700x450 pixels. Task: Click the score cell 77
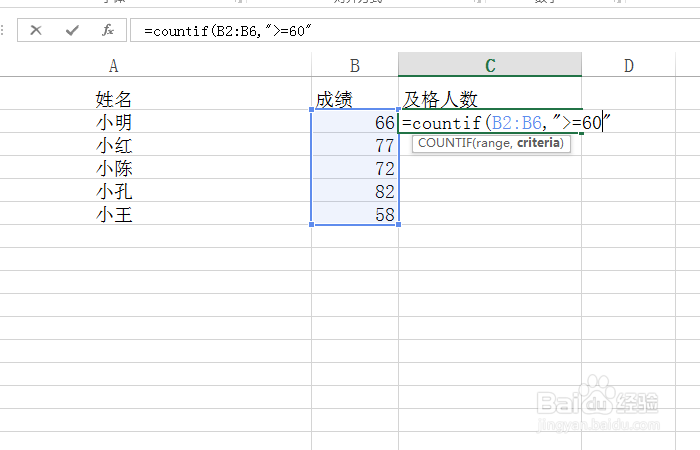click(355, 145)
